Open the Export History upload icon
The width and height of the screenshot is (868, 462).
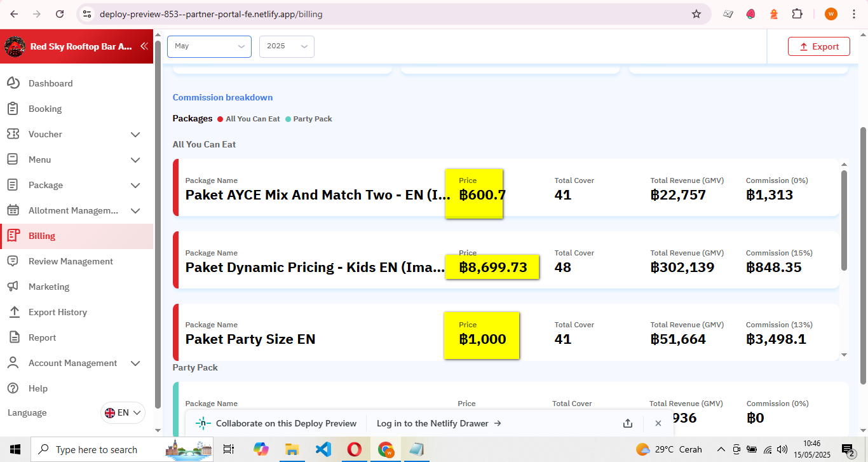pyautogui.click(x=13, y=312)
